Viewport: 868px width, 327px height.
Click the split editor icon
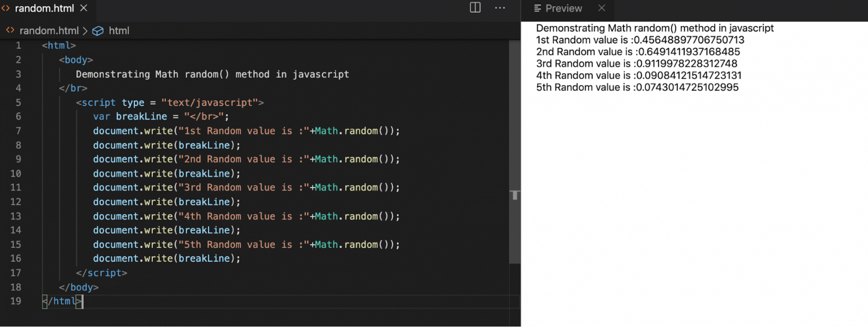point(475,8)
